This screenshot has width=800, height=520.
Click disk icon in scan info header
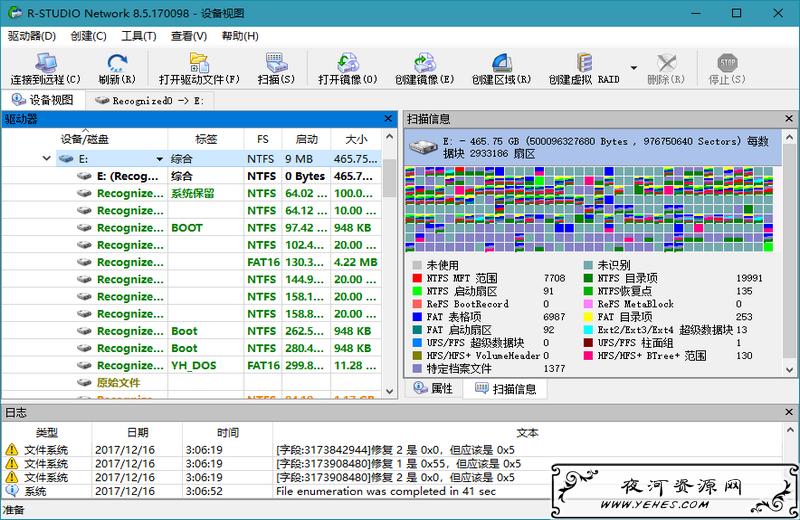tap(423, 147)
